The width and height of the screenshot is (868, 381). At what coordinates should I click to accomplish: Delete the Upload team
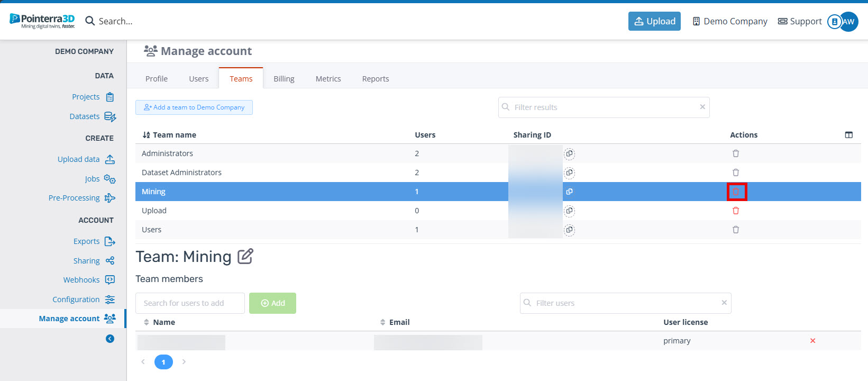pos(736,211)
